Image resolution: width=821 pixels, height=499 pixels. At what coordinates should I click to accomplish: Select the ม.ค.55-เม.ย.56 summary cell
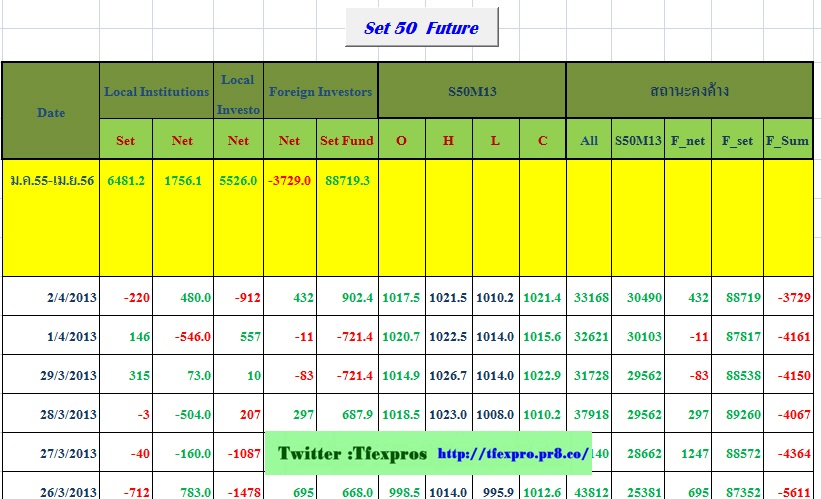click(x=51, y=180)
